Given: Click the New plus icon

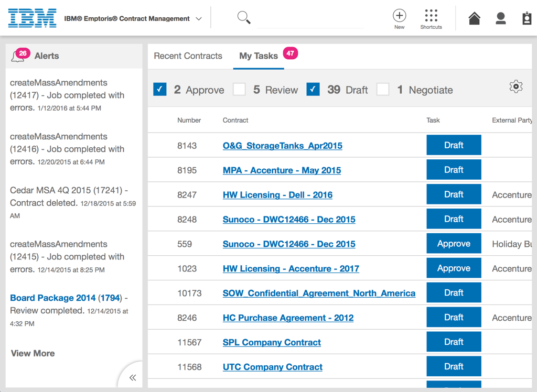Looking at the screenshot, I should coord(400,16).
